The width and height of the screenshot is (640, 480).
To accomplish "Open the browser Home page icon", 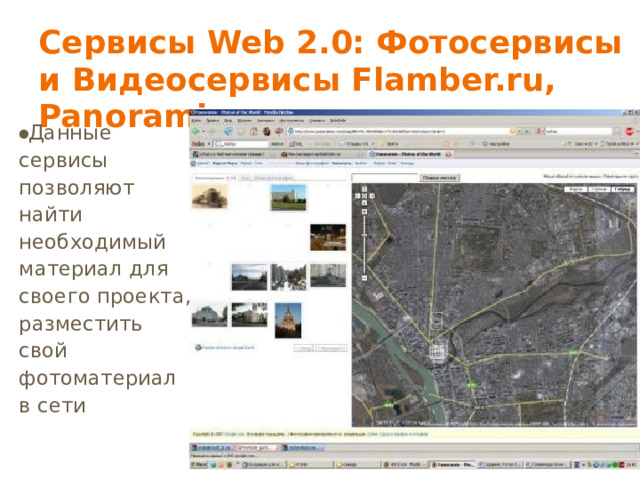I will [x=254, y=131].
